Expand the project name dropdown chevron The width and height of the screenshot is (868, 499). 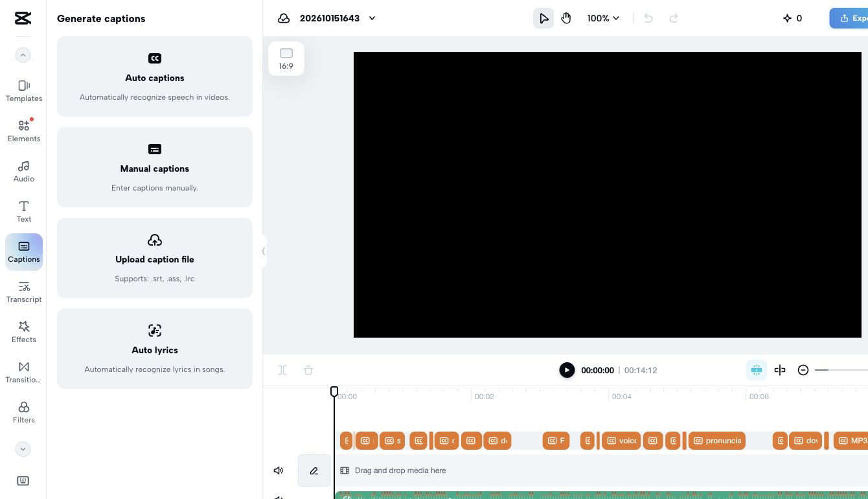point(372,18)
